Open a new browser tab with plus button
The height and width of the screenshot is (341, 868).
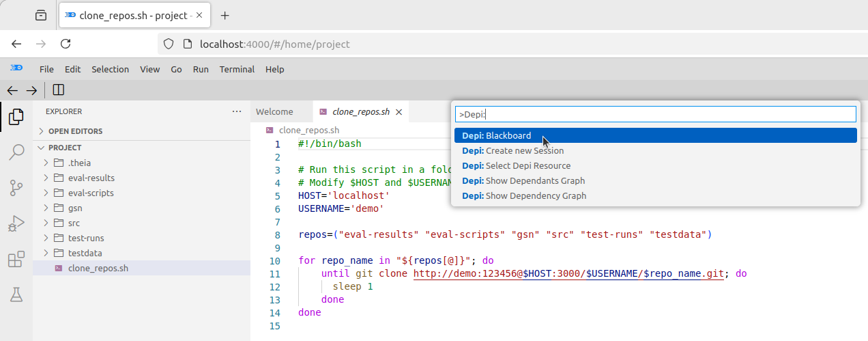225,15
